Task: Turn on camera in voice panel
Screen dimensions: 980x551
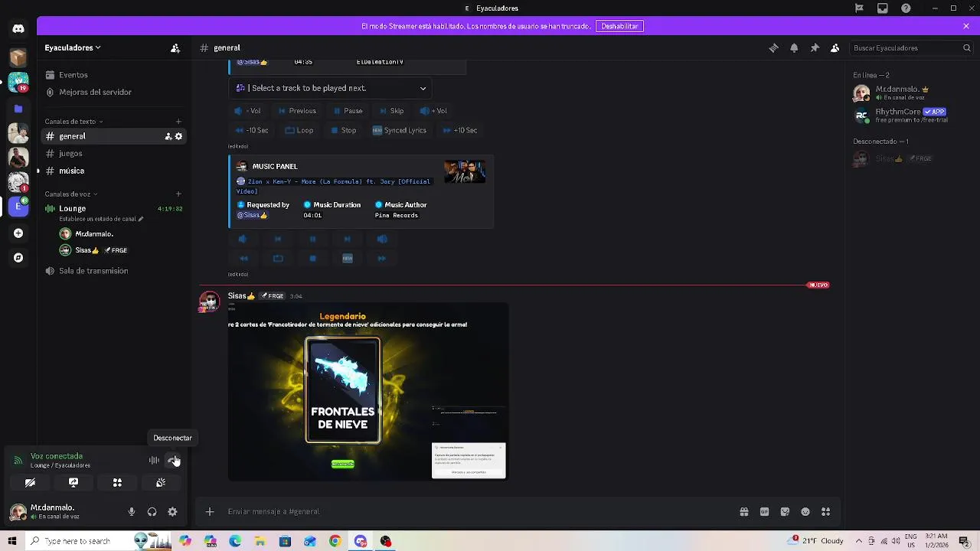Action: (30, 483)
